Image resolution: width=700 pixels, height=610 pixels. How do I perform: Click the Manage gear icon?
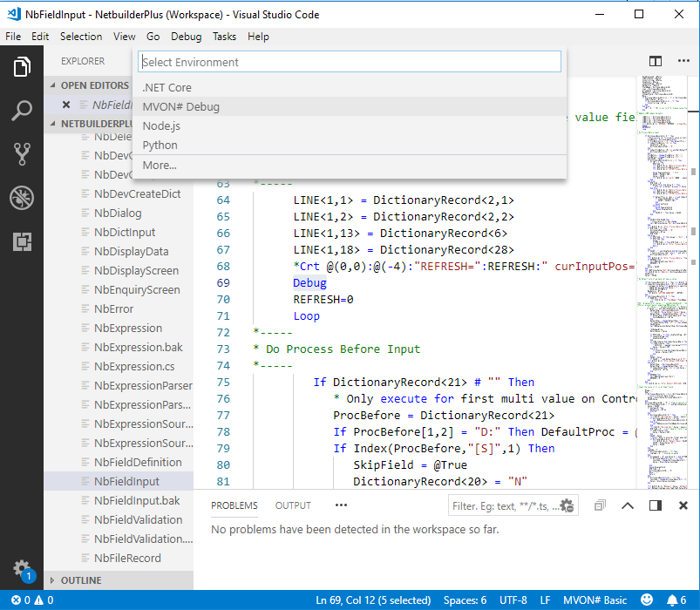click(22, 569)
